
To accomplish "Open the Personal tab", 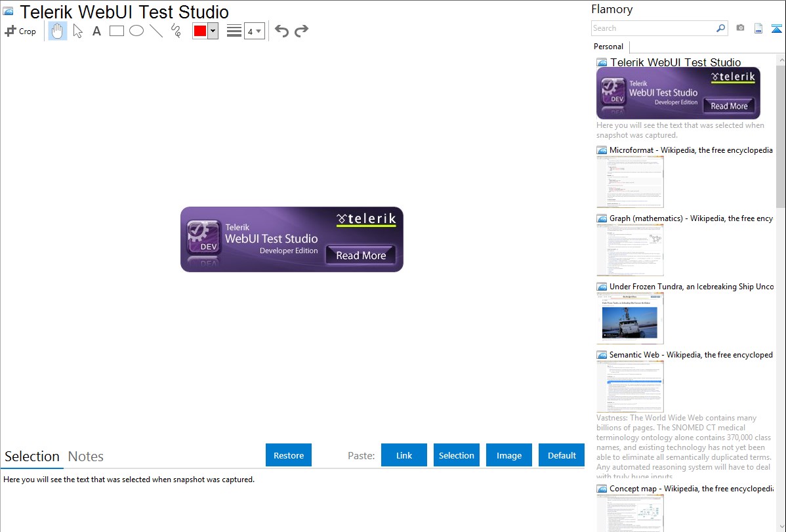I will pyautogui.click(x=609, y=46).
